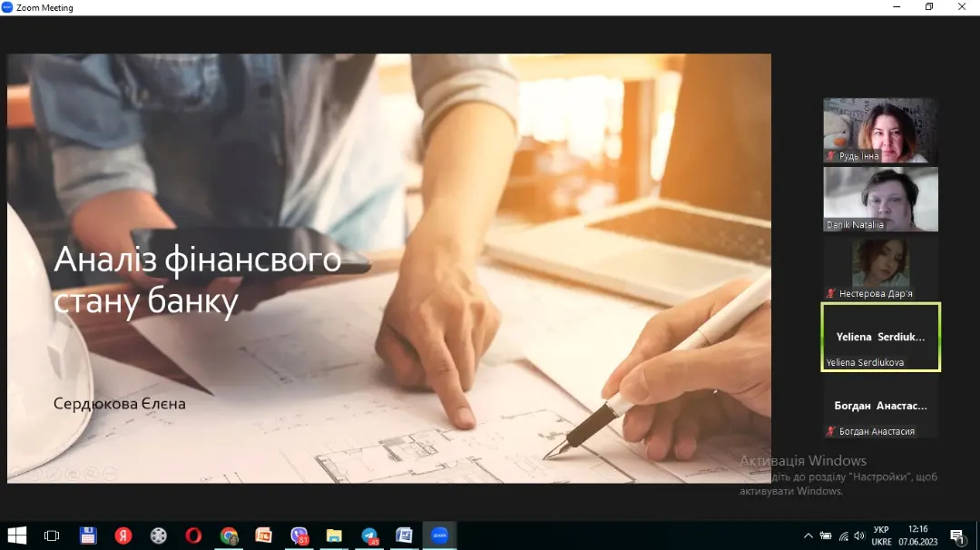Open Microsoft Word from the taskbar

405,535
